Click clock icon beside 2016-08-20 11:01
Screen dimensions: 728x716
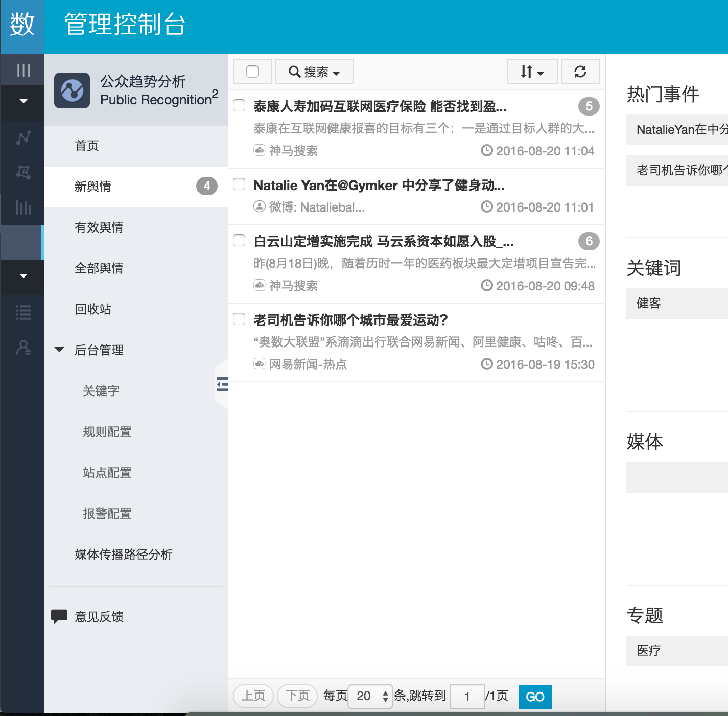click(x=487, y=206)
